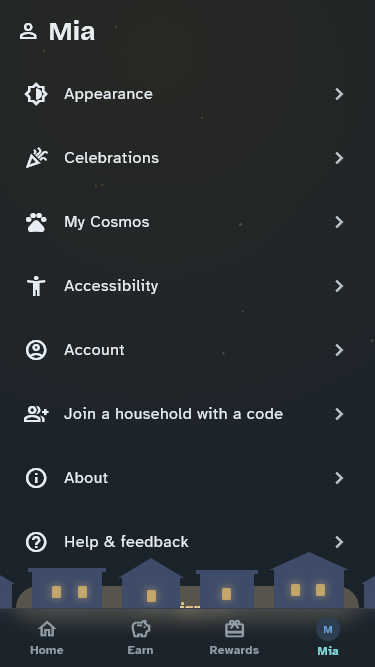The width and height of the screenshot is (375, 667).
Task: Click the Account profile circle icon
Action: [x=36, y=350]
